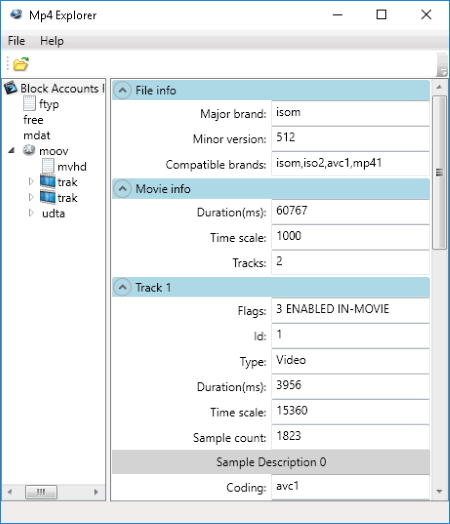Click the moov disc icon in tree
The width and height of the screenshot is (450, 524).
click(x=29, y=150)
